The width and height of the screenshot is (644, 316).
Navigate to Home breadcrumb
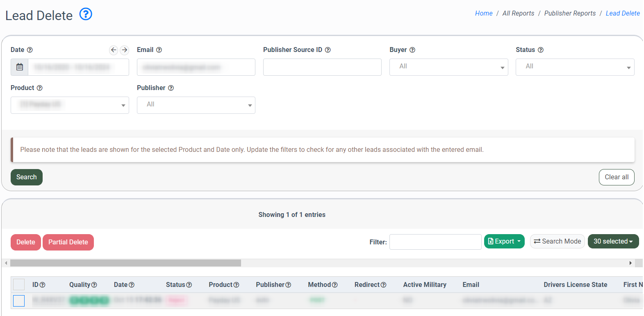(x=484, y=14)
